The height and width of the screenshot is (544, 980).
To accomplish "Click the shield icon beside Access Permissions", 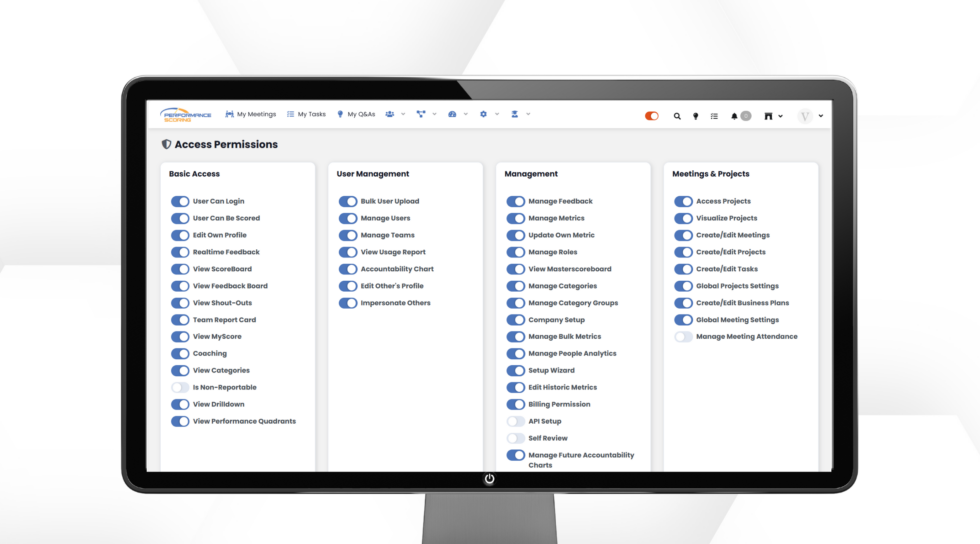I will click(166, 144).
